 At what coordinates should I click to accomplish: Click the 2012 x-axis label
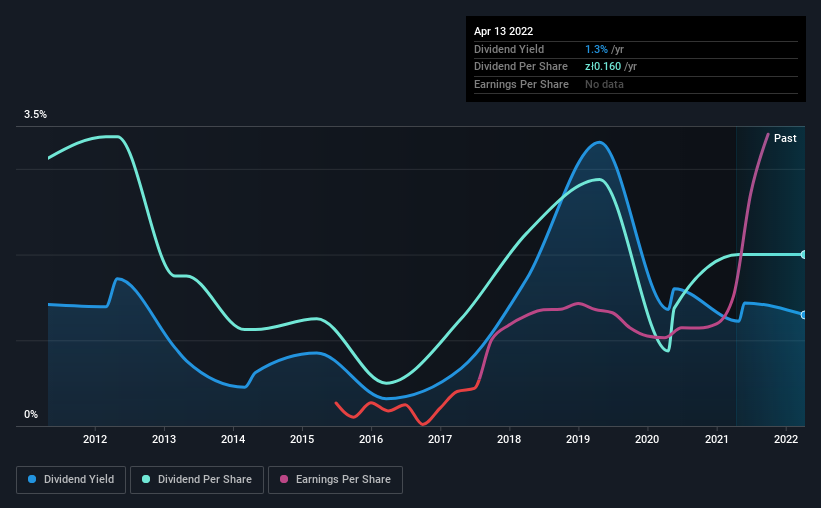coord(95,439)
